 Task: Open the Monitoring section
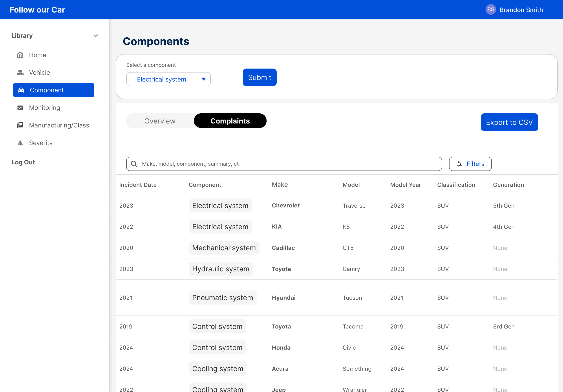[44, 107]
